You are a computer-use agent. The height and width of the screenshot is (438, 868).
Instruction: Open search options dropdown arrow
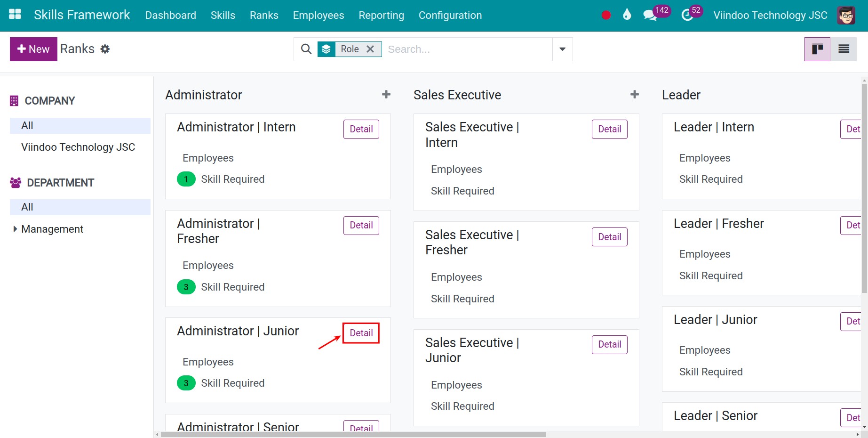tap(562, 49)
